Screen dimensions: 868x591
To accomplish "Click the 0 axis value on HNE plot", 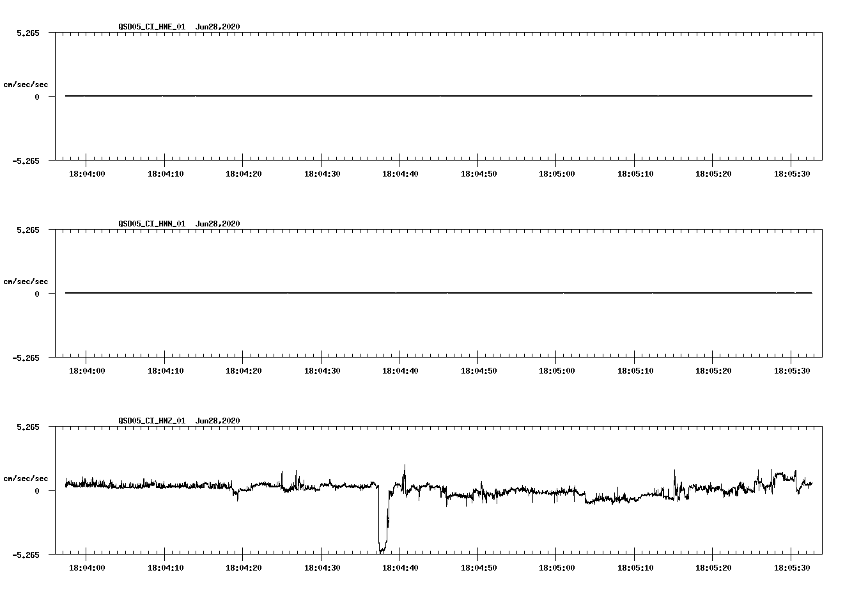I will point(37,97).
